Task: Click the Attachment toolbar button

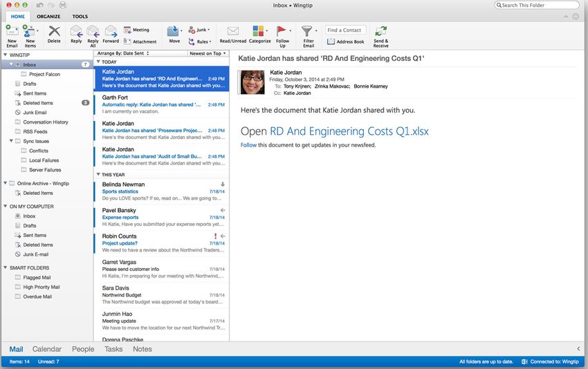Action: pos(140,41)
